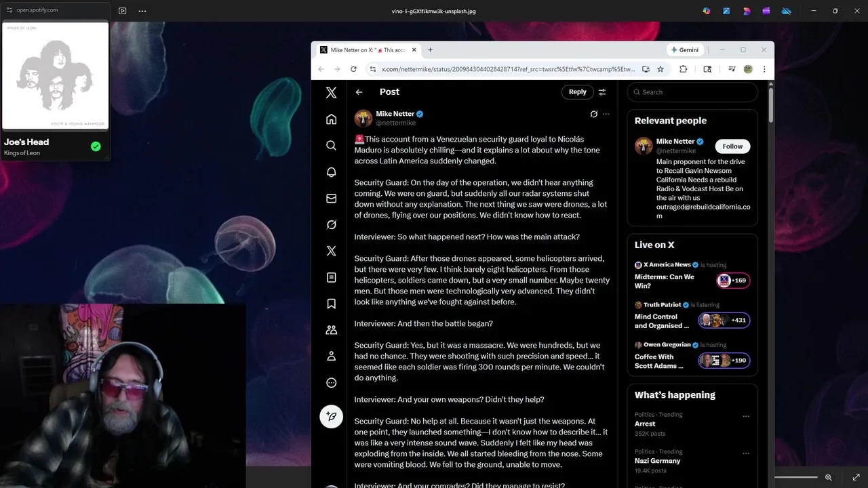Open Grok icon in X sidebar
This screenshot has width=868, height=488.
pyautogui.click(x=331, y=224)
